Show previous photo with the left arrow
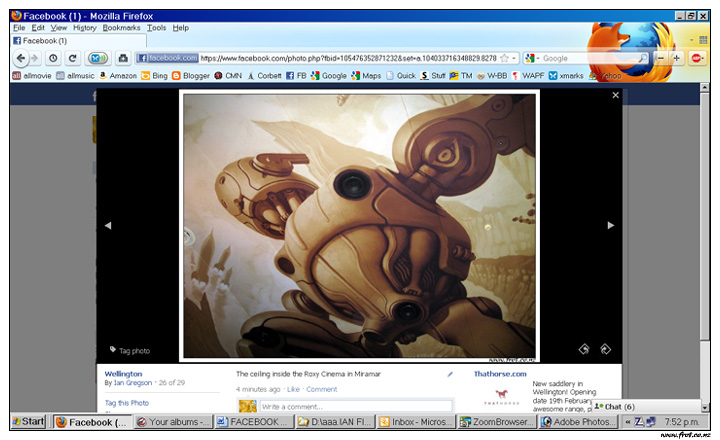 click(x=108, y=226)
